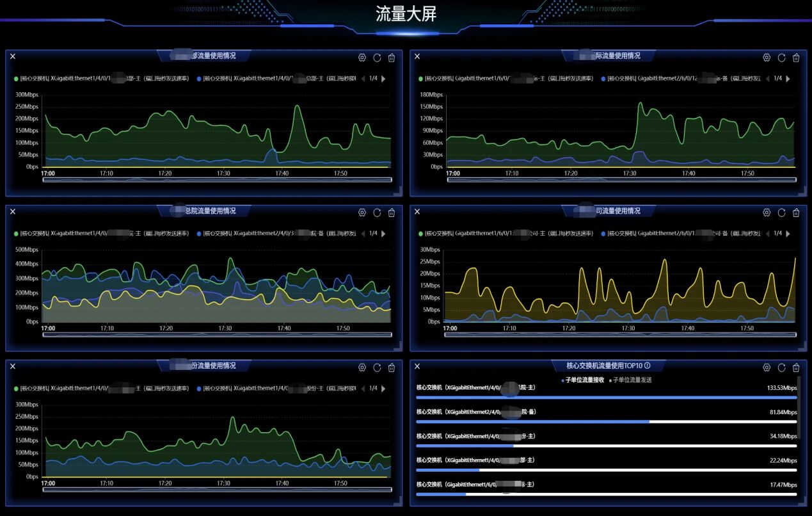
Task: Advance legend page arrow in 司流量使用情况 panel
Action: 788,234
